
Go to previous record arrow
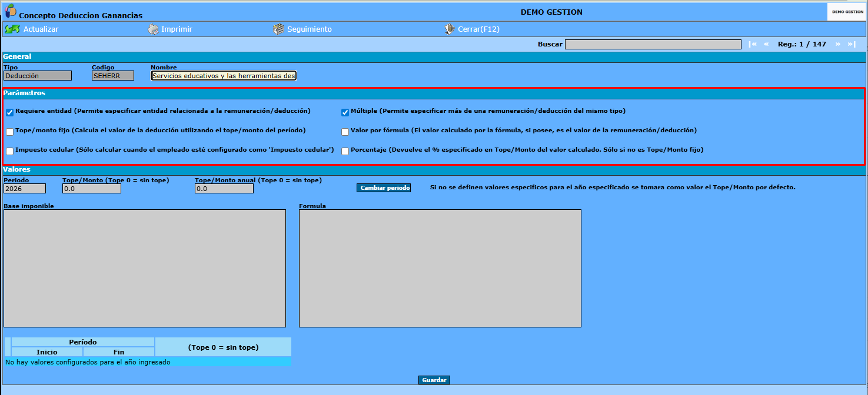click(x=766, y=44)
